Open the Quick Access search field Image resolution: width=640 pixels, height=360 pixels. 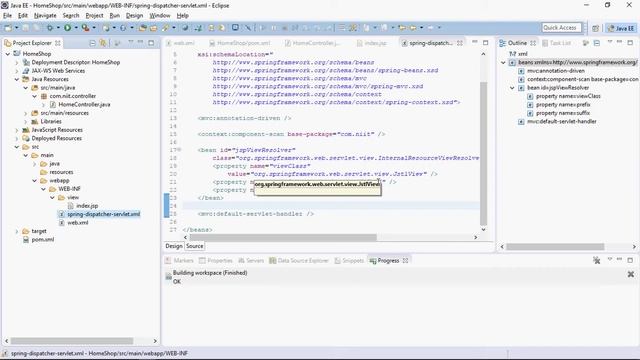tap(561, 28)
